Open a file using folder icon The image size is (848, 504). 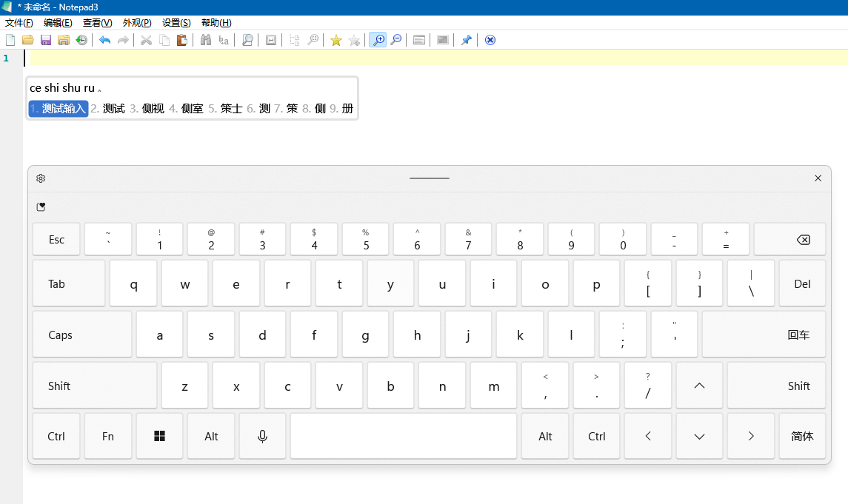[x=28, y=40]
